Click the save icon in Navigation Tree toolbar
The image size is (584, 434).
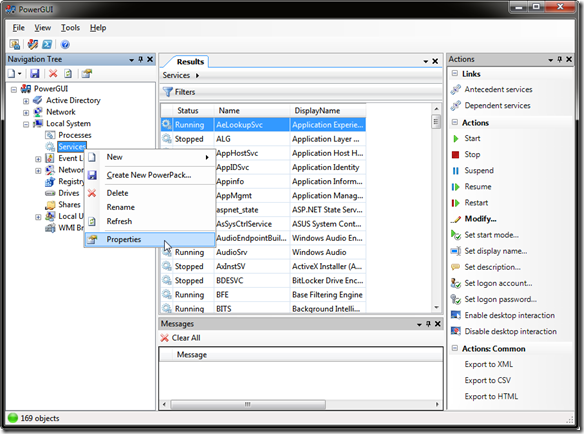coord(35,74)
